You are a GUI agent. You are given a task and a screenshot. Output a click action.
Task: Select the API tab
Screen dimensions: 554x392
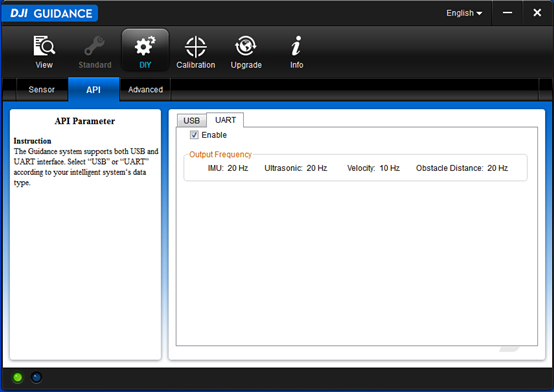click(94, 89)
